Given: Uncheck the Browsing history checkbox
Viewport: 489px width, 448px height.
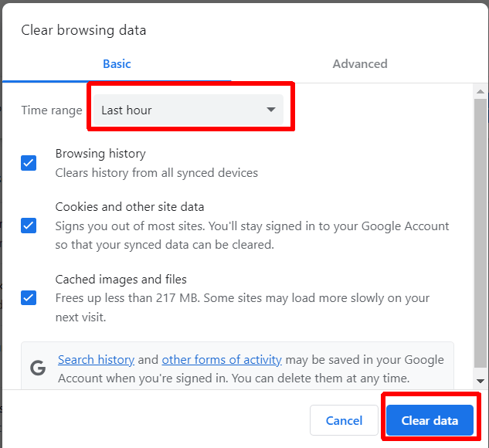Looking at the screenshot, I should click(29, 163).
